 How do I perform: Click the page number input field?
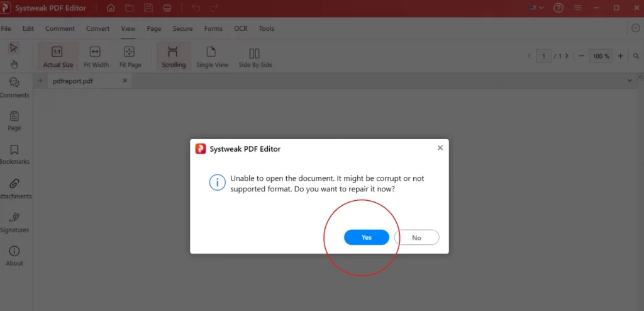(544, 56)
